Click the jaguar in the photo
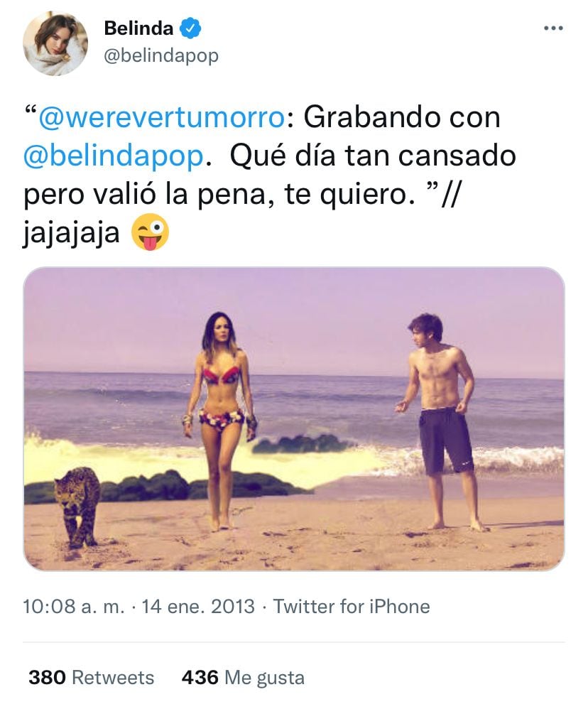588x709 pixels. click(x=77, y=507)
